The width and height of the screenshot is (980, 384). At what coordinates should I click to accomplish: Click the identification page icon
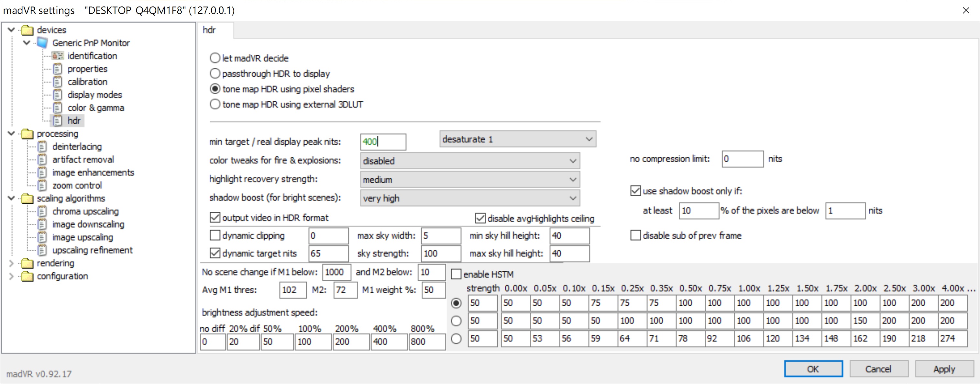(x=58, y=56)
